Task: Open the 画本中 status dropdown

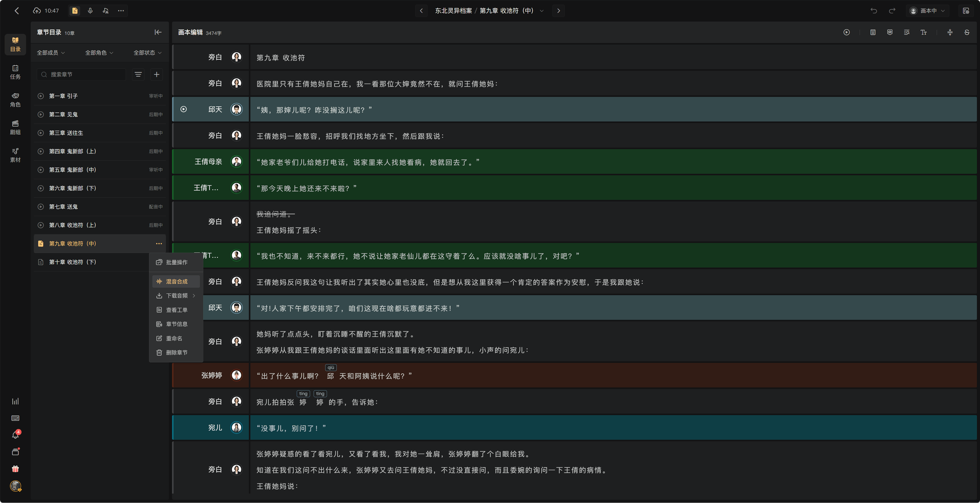Action: tap(927, 11)
